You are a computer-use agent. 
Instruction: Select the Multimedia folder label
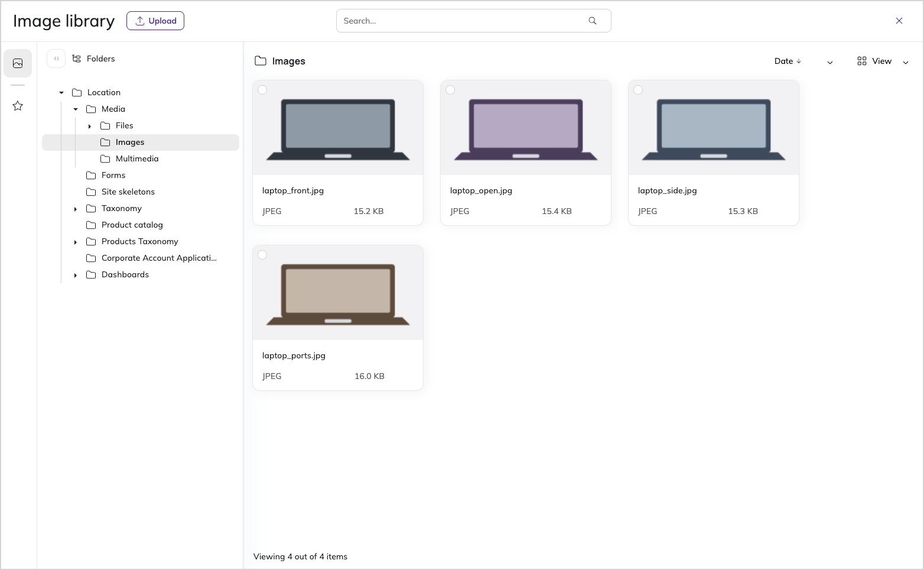click(x=137, y=158)
